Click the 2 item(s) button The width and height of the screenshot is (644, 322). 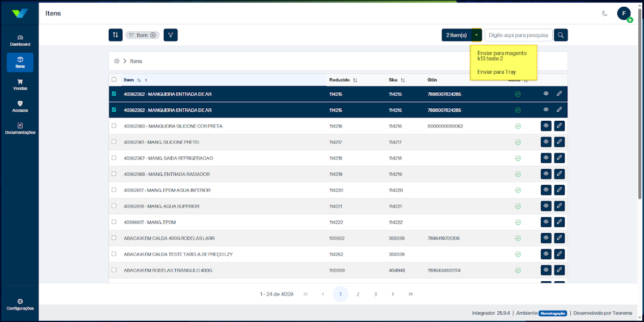click(x=456, y=35)
